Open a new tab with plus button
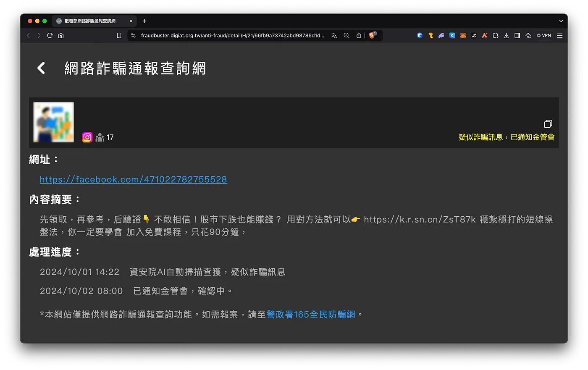 [x=144, y=21]
